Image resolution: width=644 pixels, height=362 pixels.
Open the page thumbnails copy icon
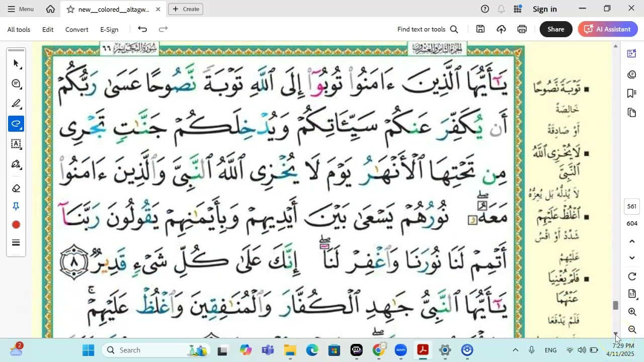pyautogui.click(x=632, y=113)
